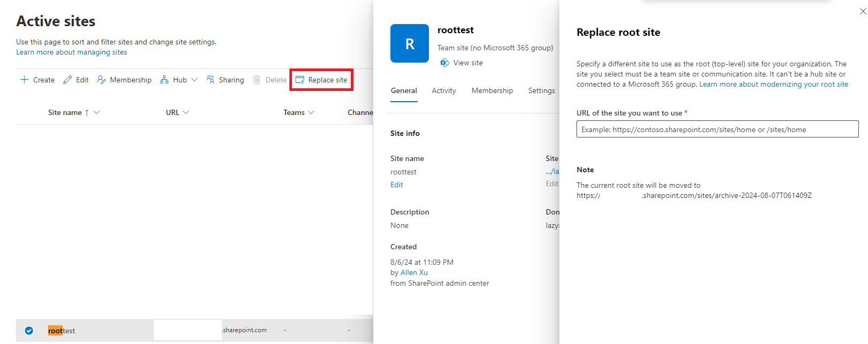This screenshot has height=344, width=868.
Task: Click the Site name sort arrow
Action: pyautogui.click(x=87, y=112)
